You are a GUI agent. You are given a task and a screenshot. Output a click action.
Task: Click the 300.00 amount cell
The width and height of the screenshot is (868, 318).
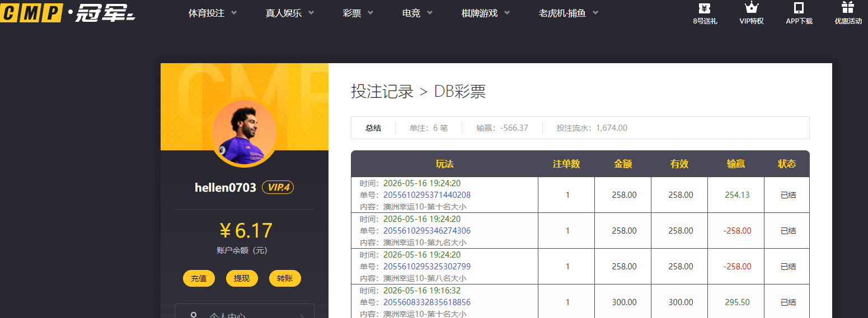tap(624, 302)
